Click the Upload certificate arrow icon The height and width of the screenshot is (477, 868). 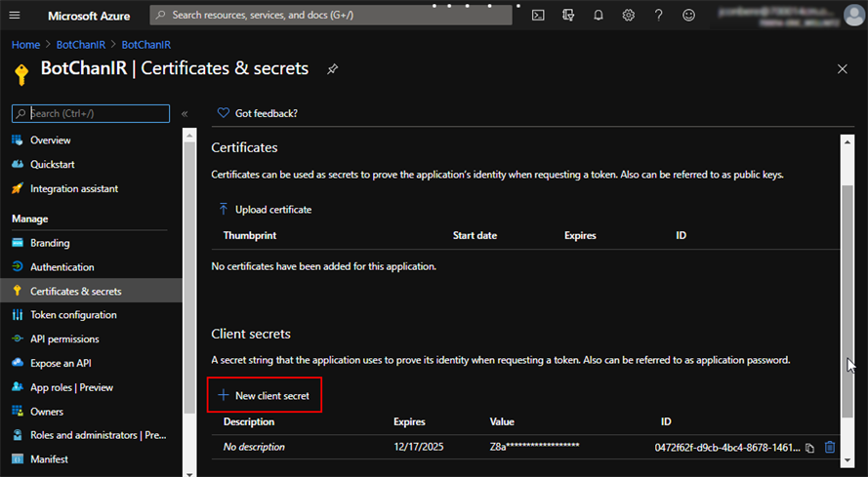pyautogui.click(x=223, y=209)
